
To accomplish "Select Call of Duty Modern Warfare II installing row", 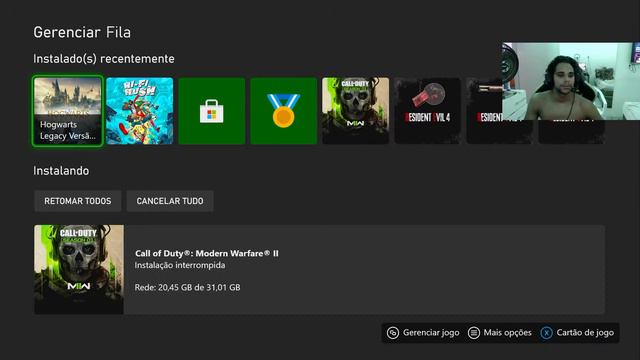I will (320, 269).
